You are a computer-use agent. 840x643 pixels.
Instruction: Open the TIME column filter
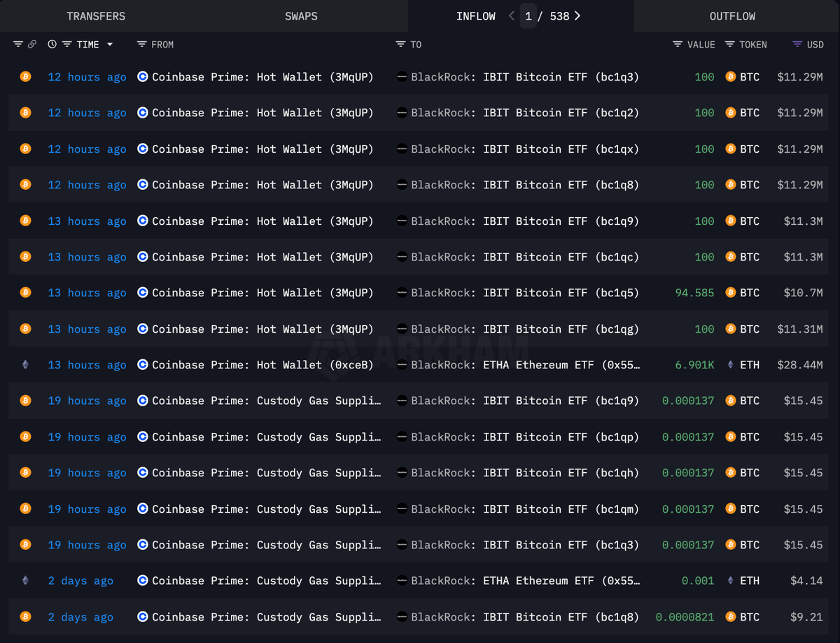(x=67, y=44)
